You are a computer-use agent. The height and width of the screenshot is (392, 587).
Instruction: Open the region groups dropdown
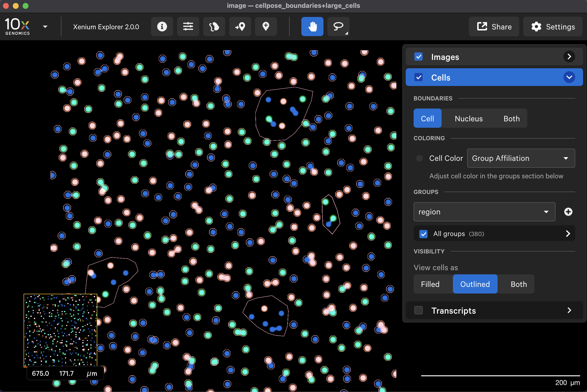[x=484, y=212]
